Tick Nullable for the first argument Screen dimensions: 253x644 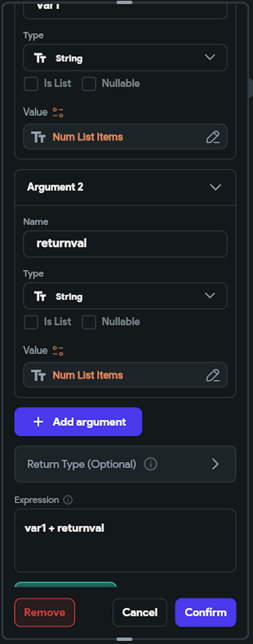tap(89, 84)
